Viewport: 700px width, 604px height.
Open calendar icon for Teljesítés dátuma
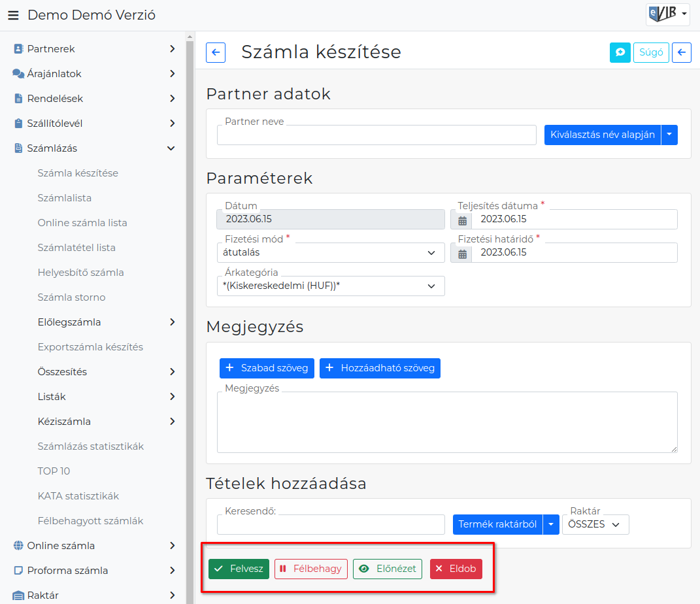pyautogui.click(x=463, y=220)
